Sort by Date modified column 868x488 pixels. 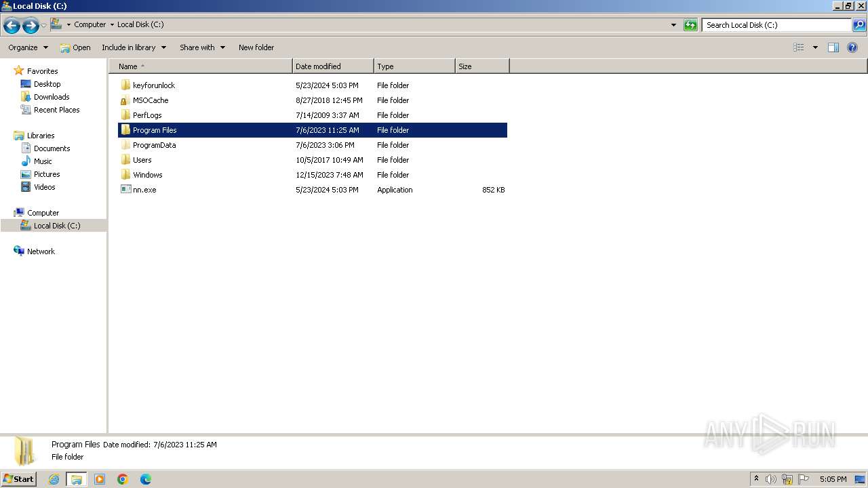333,66
